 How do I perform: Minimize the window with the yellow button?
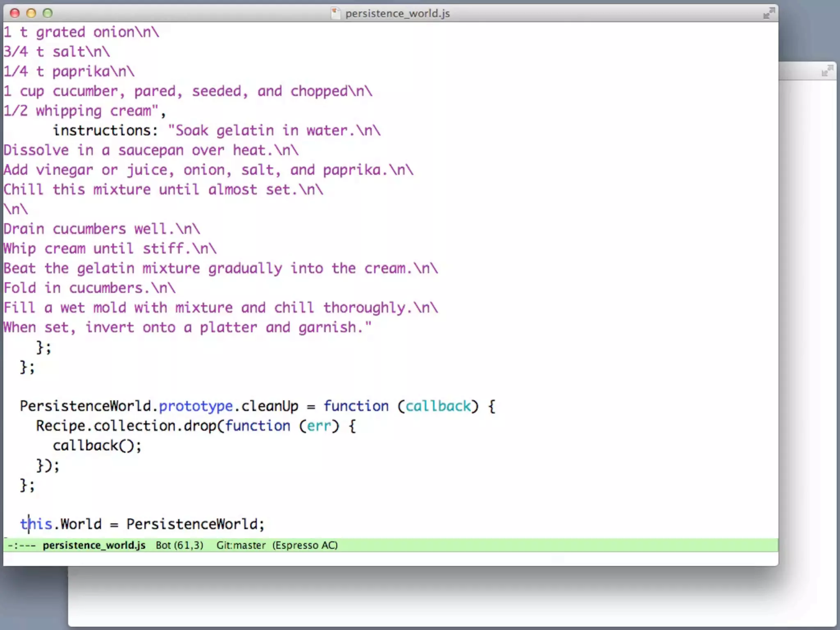click(x=31, y=13)
